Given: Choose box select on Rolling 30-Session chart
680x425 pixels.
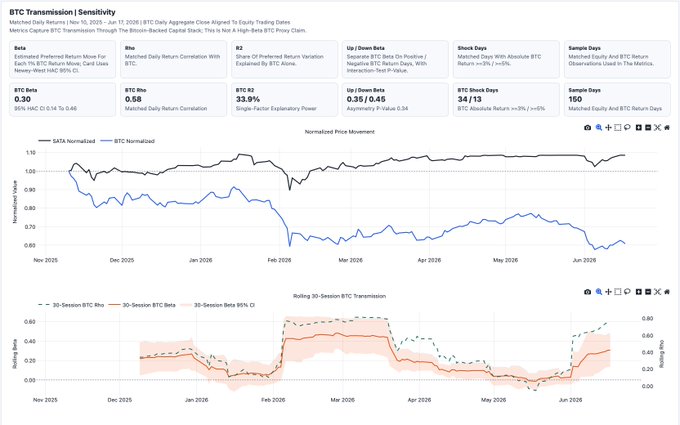Looking at the screenshot, I should pos(618,292).
